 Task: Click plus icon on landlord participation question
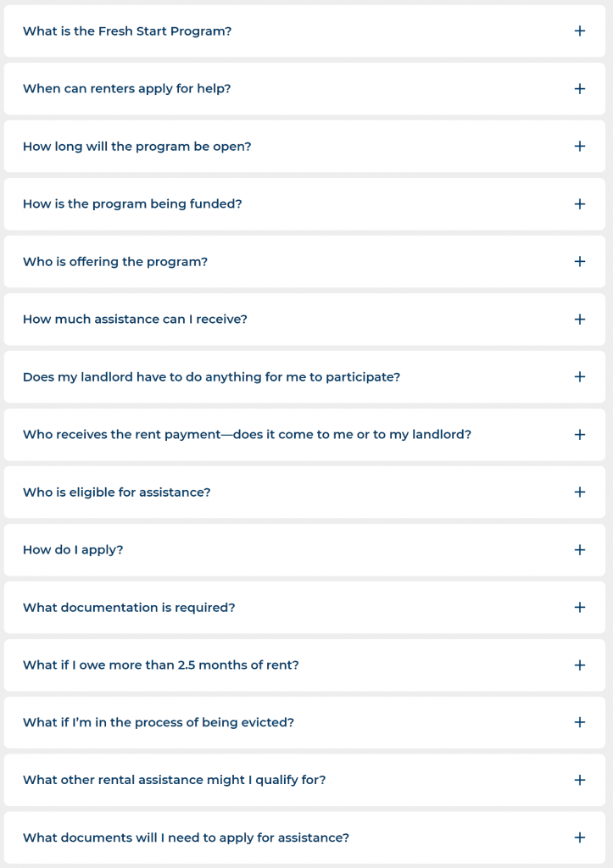pos(580,377)
